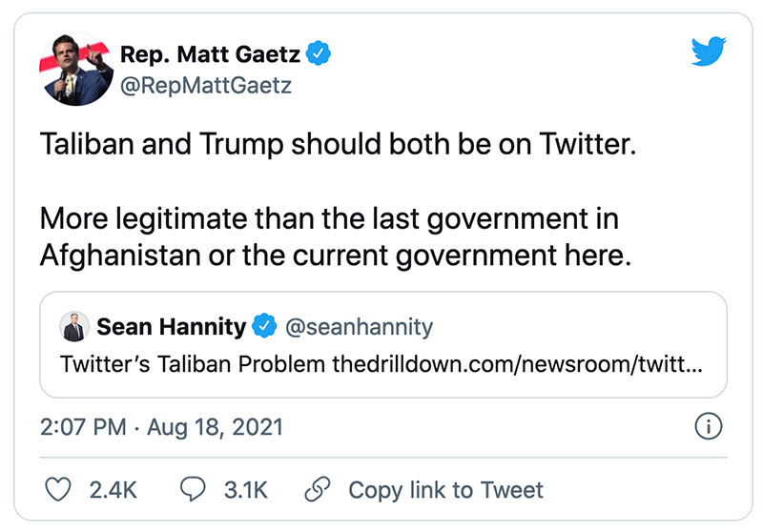Select the Sean Hannity display name
The image size is (763, 532).
[171, 328]
